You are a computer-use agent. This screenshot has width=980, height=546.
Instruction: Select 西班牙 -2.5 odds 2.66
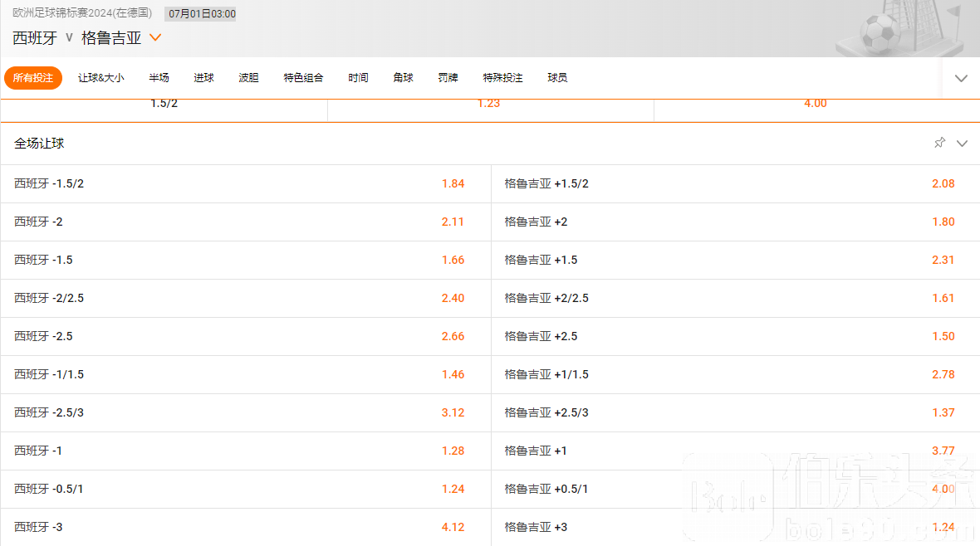click(453, 336)
